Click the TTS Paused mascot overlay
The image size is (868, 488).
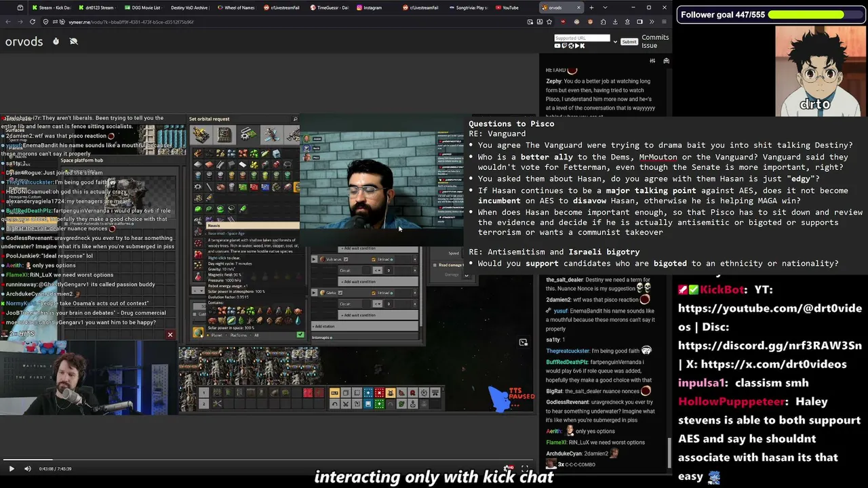(x=510, y=398)
